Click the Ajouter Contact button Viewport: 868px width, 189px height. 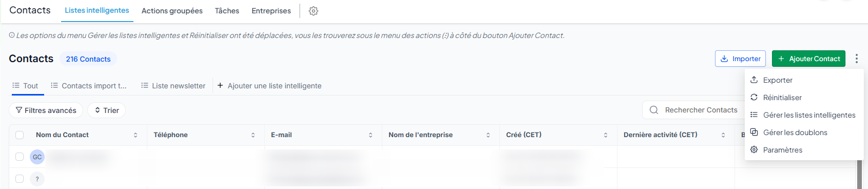tap(808, 59)
